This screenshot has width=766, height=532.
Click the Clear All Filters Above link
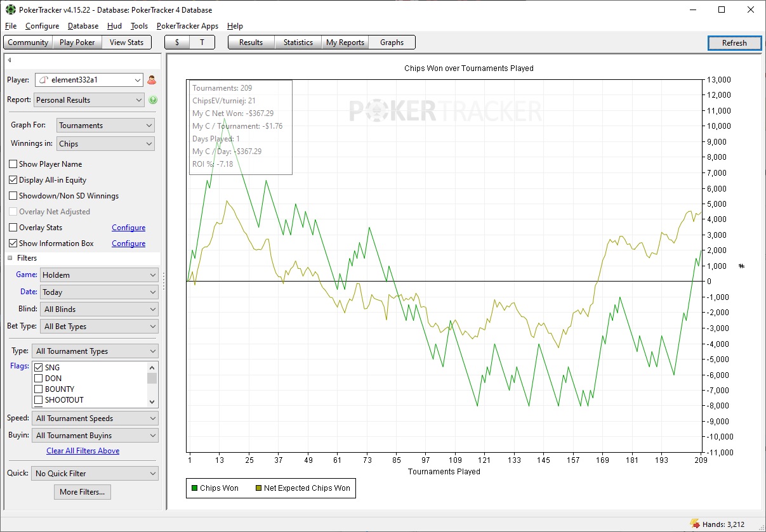point(83,451)
